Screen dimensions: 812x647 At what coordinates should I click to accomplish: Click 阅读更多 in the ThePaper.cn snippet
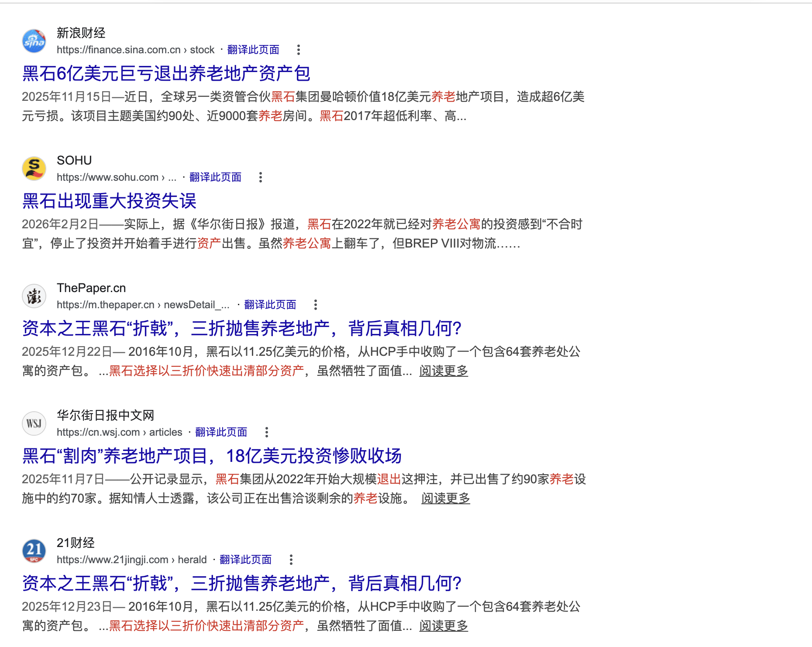coord(444,371)
